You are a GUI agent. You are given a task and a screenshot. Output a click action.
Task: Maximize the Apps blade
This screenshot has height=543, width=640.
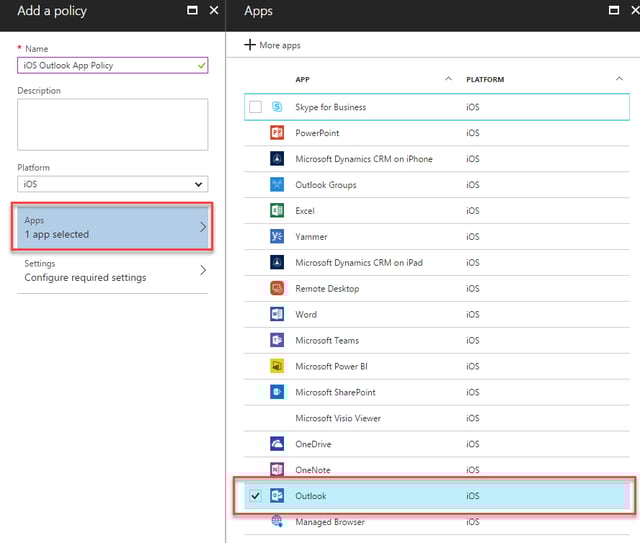pyautogui.click(x=613, y=10)
